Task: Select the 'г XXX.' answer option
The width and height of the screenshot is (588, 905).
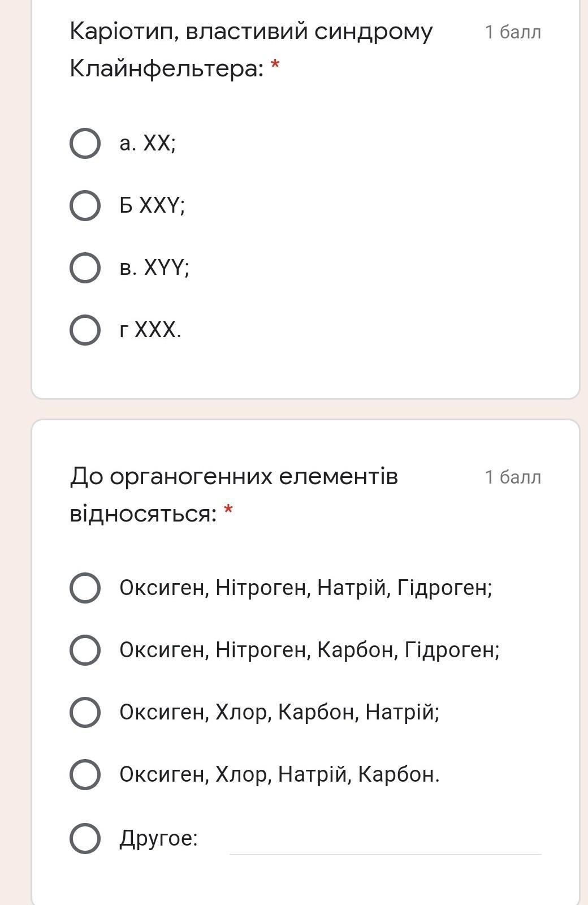Action: (x=85, y=330)
